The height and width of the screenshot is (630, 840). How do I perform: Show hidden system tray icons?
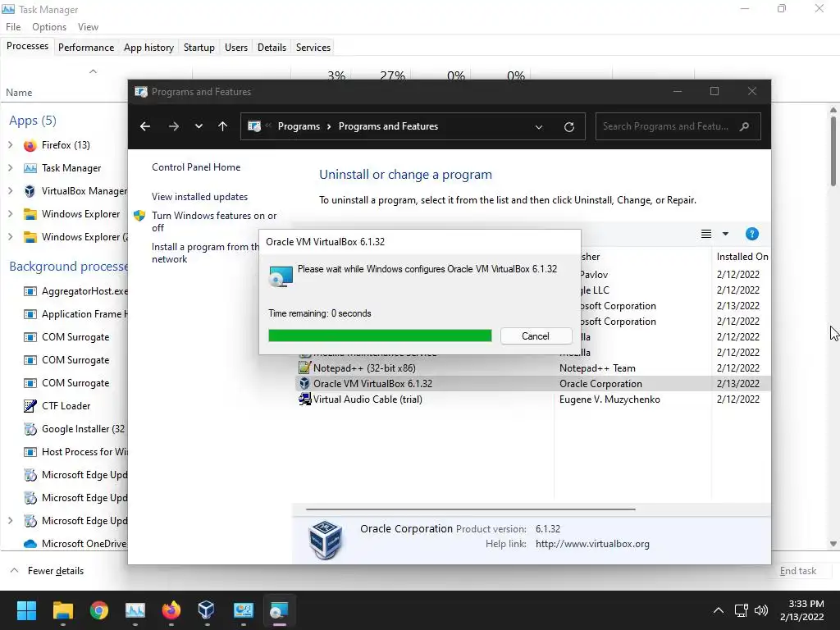click(x=719, y=610)
